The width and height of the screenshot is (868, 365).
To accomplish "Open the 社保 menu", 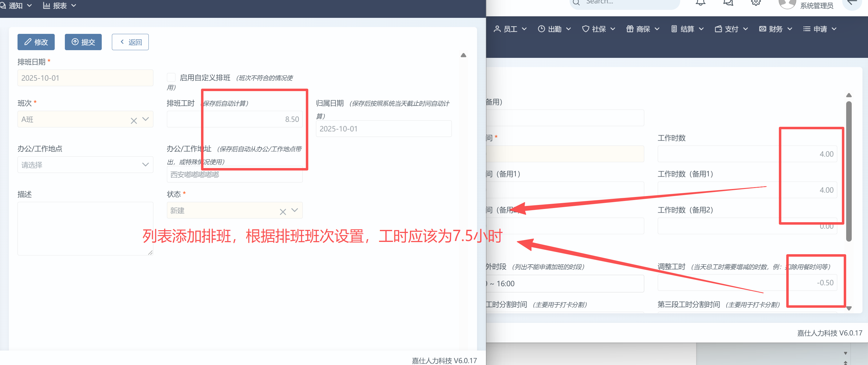I will click(598, 29).
